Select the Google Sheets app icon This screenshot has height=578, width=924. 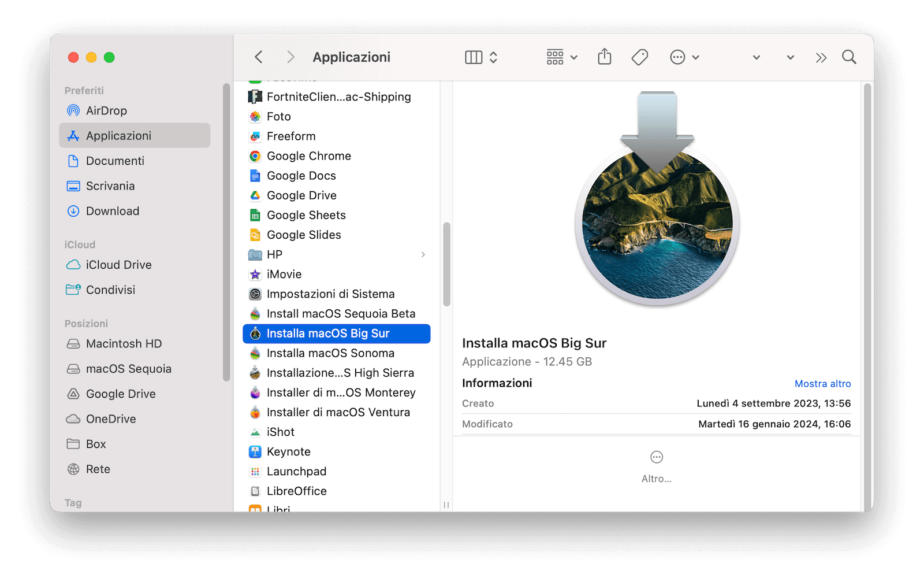point(255,215)
